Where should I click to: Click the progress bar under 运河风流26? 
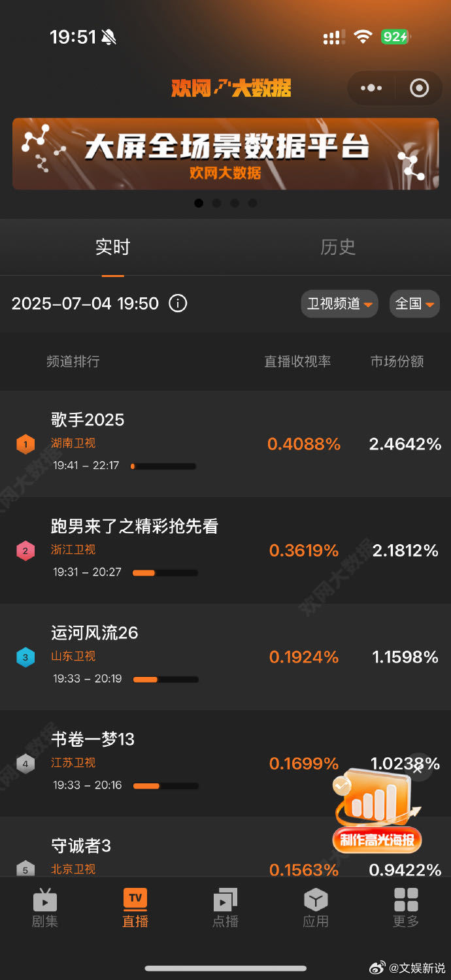[165, 679]
